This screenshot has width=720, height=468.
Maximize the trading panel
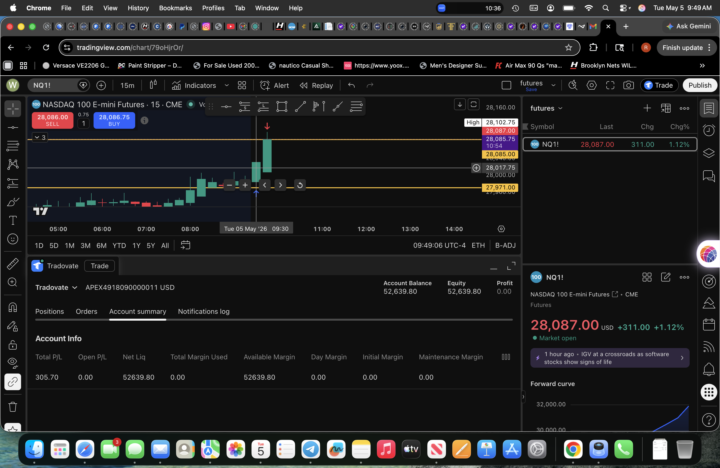tap(511, 266)
